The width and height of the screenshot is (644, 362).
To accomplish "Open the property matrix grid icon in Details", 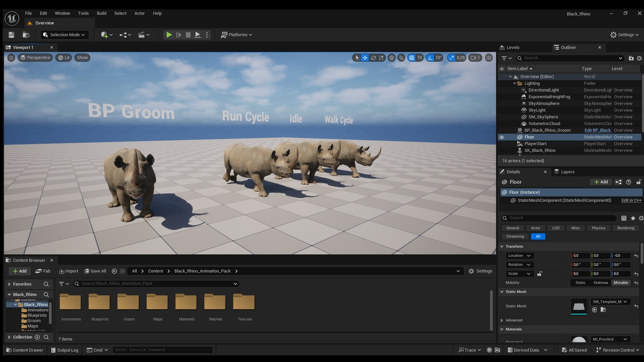I will click(x=624, y=218).
